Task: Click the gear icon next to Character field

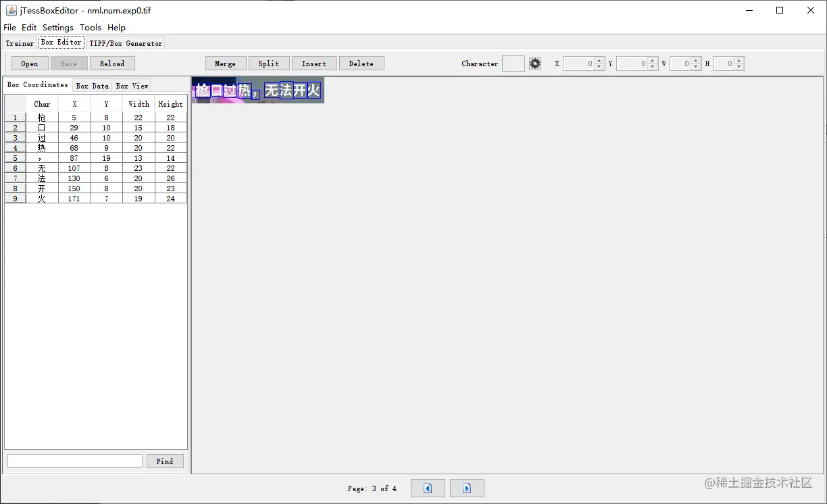Action: (x=535, y=64)
